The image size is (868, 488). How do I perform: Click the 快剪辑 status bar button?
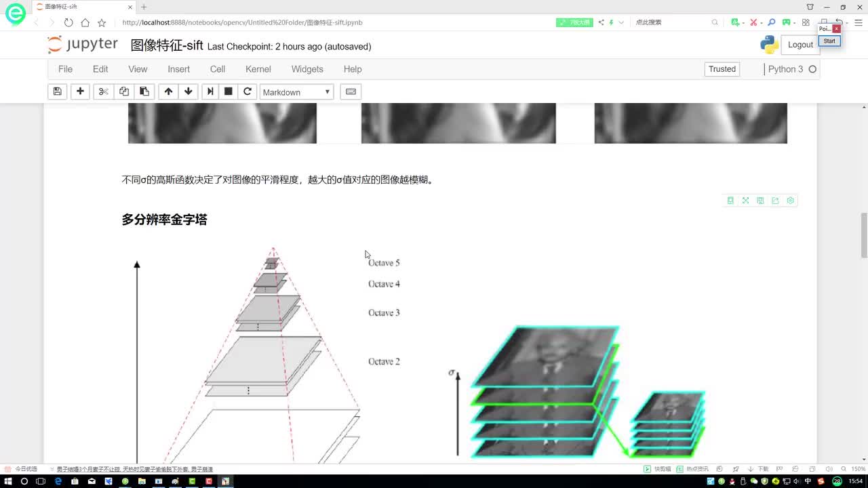657,469
